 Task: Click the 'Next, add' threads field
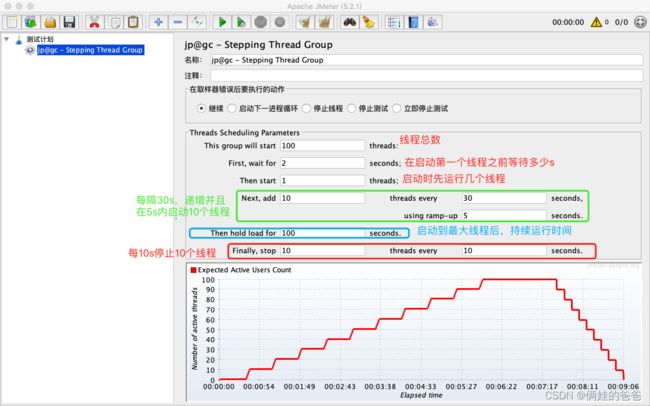pyautogui.click(x=322, y=198)
